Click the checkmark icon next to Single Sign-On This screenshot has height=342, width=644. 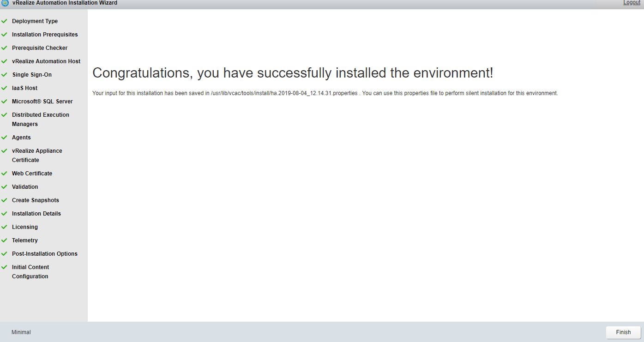[x=4, y=75]
